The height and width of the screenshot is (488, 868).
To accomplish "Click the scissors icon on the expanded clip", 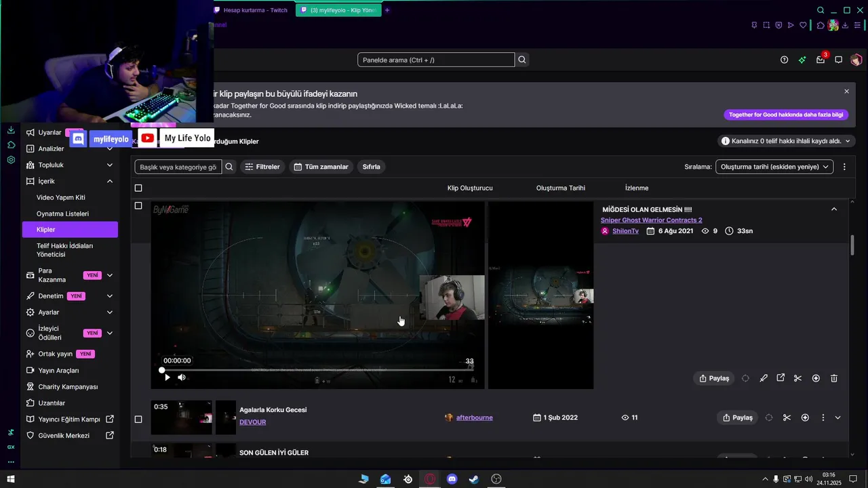I will point(797,378).
